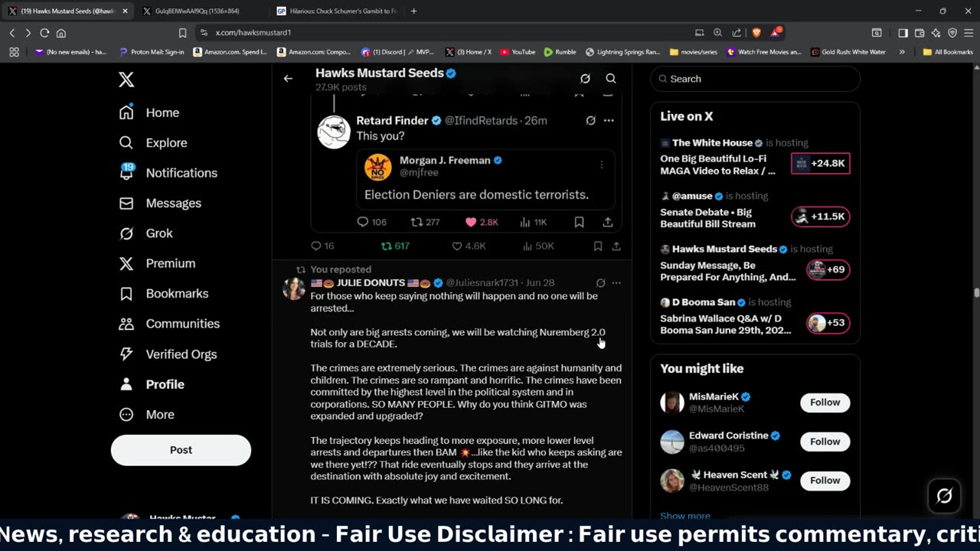The height and width of the screenshot is (551, 980).
Task: Join D Booma San live +53
Action: [x=828, y=322]
